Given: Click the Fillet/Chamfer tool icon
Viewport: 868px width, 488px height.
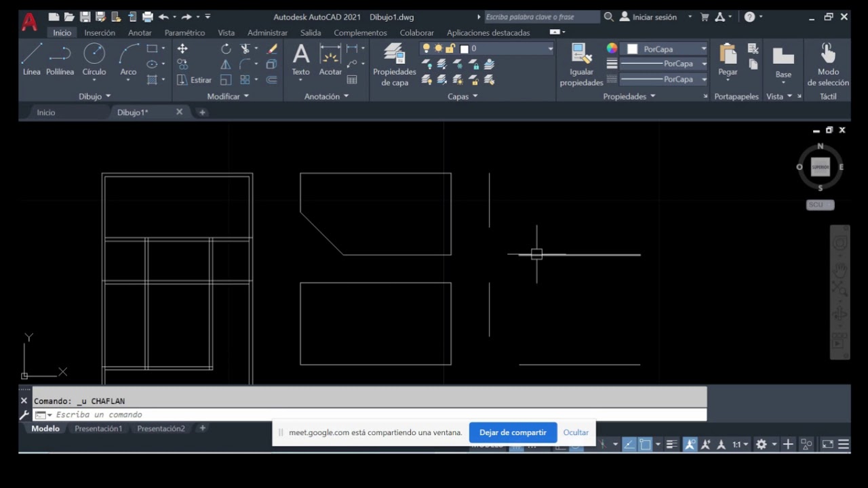Looking at the screenshot, I should [245, 64].
